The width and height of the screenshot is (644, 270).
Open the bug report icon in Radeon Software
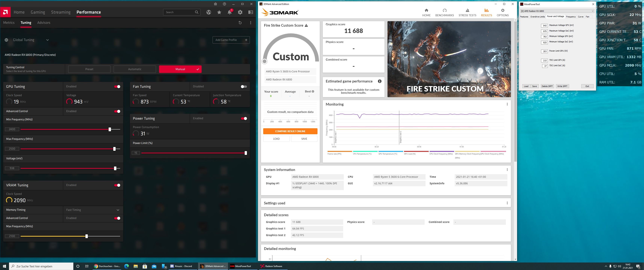[215, 4]
